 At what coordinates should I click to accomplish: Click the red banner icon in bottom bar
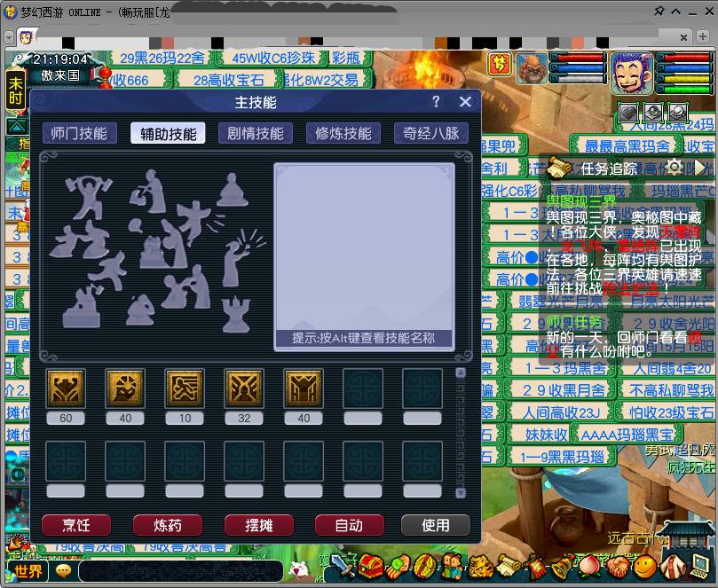535,568
